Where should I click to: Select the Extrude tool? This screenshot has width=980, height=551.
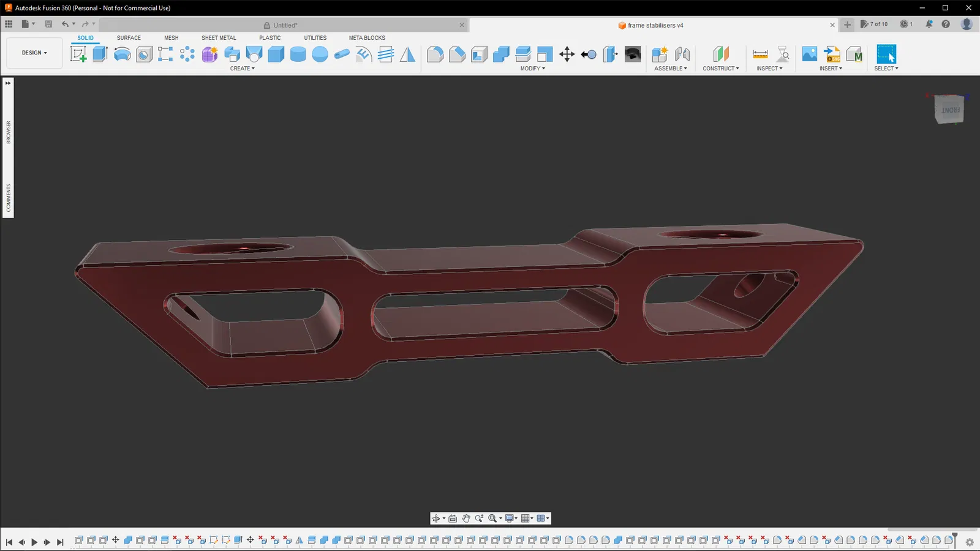coord(100,54)
